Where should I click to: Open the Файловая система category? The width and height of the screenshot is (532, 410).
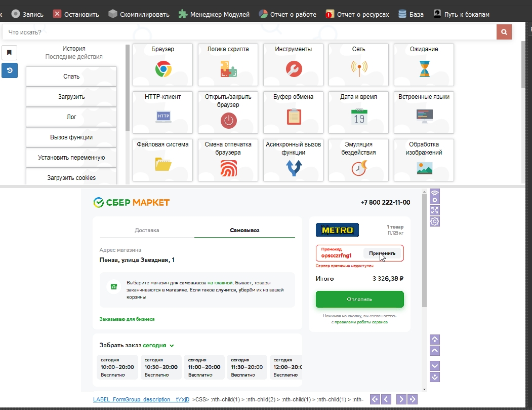click(162, 160)
